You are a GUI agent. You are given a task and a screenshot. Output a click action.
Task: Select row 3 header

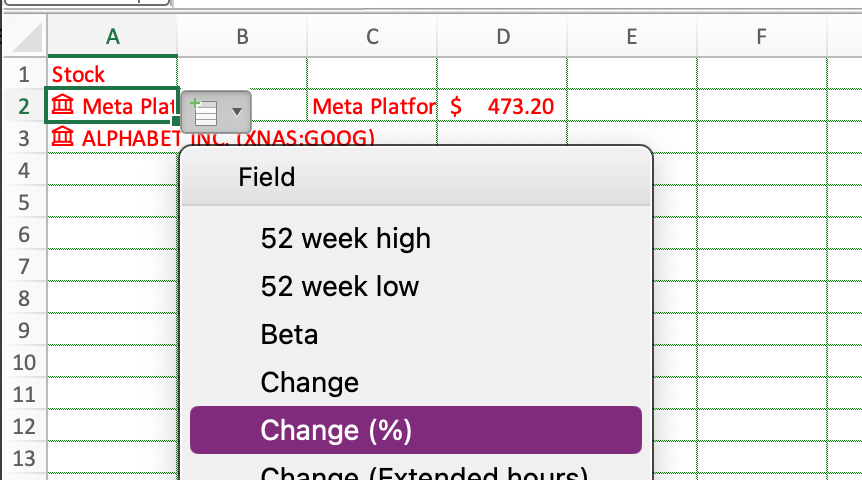point(24,138)
